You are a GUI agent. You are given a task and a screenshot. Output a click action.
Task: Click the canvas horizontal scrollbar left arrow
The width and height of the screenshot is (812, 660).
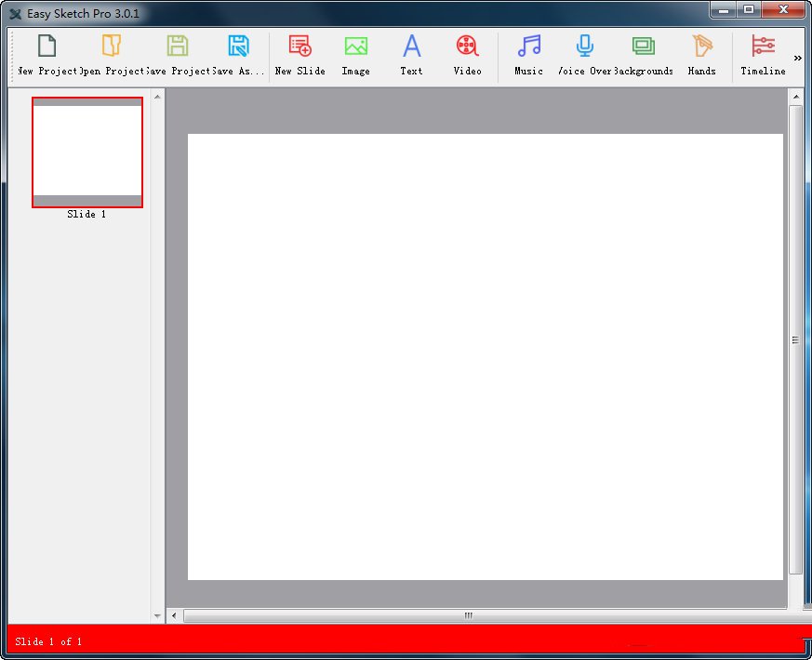coord(174,615)
